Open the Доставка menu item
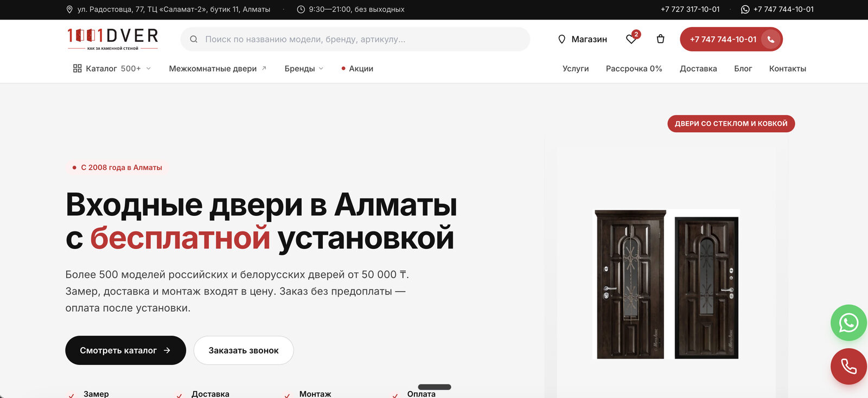The height and width of the screenshot is (398, 868). (x=698, y=68)
